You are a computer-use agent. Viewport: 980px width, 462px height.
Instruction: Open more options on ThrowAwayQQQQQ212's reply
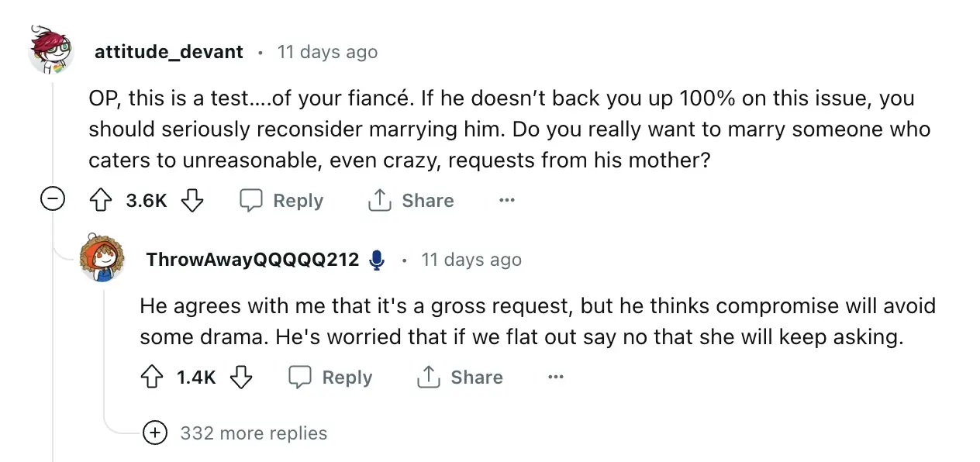coord(555,378)
